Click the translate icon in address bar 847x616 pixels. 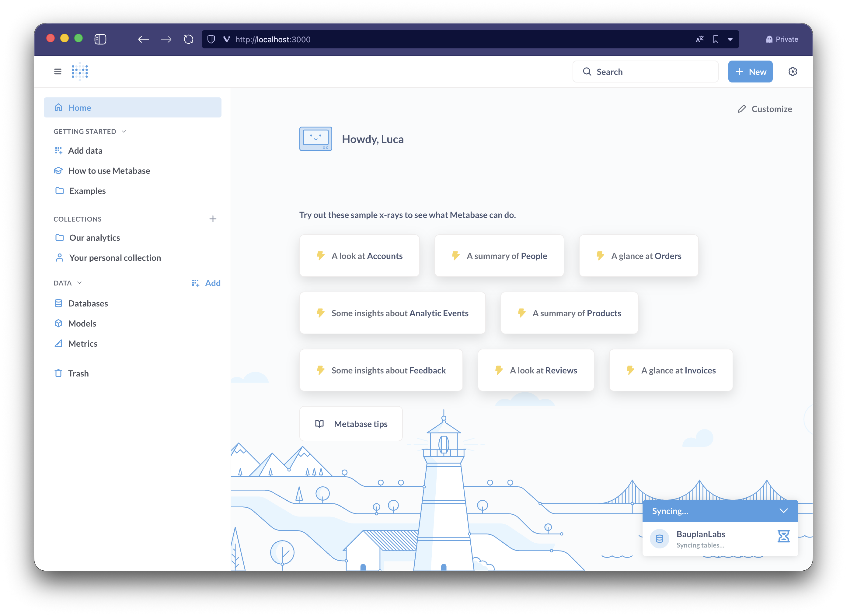click(x=699, y=39)
